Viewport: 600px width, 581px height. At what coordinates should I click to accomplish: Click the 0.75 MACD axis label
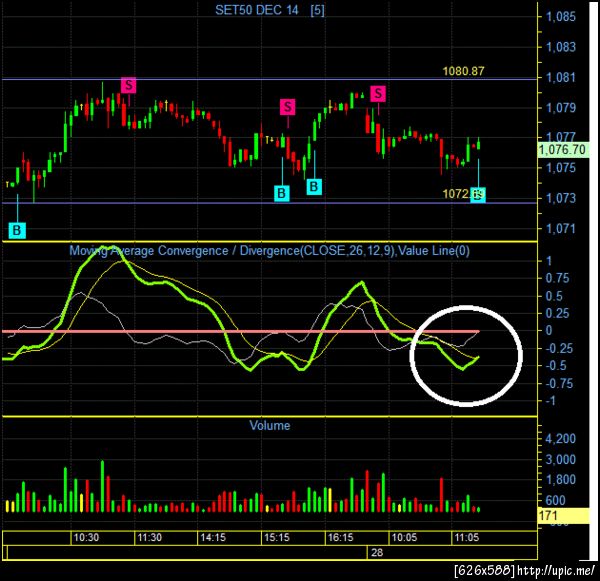point(558,278)
